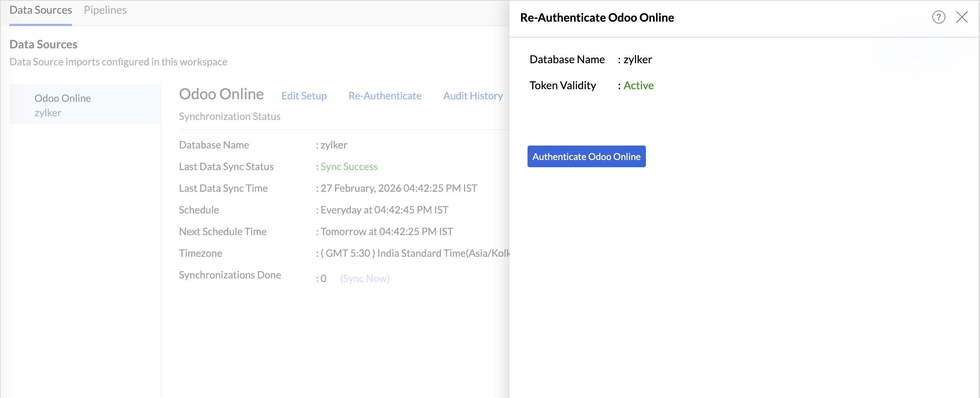The image size is (980, 398).
Task: Click the green Active token validity status
Action: click(x=638, y=85)
